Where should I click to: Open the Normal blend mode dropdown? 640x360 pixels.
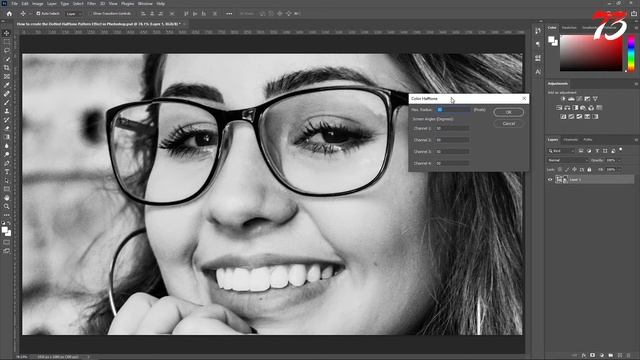pos(567,160)
